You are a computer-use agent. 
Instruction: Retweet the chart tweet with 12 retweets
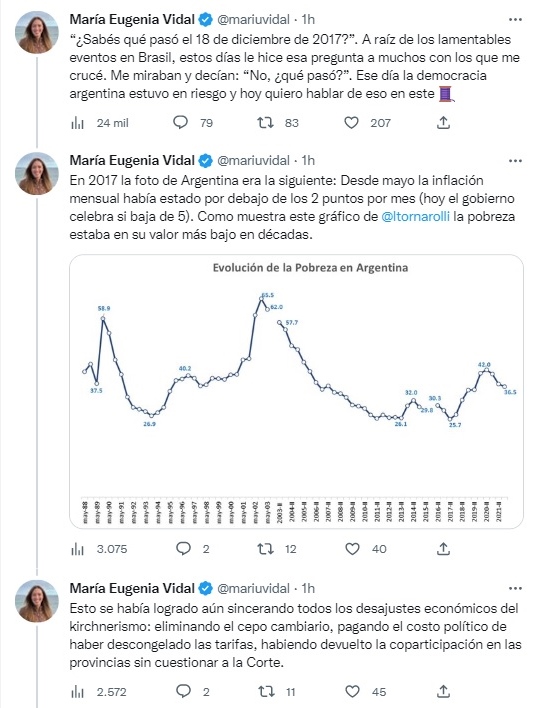(x=265, y=549)
